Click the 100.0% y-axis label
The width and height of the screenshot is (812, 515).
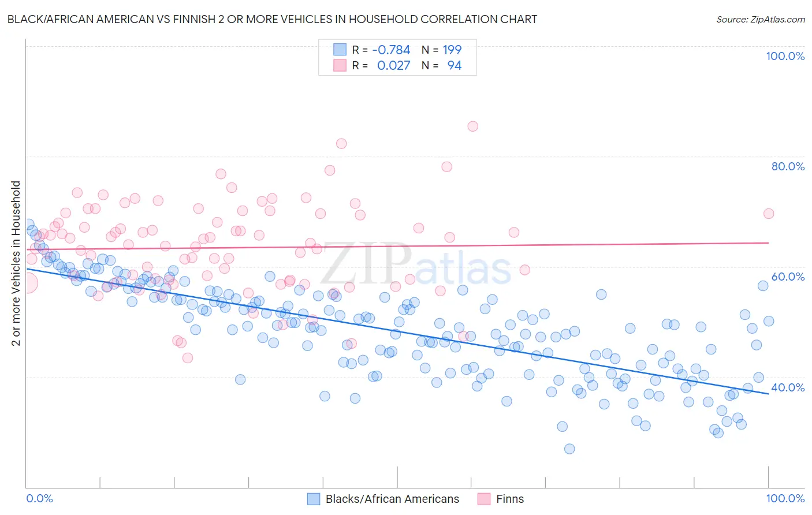tap(785, 56)
